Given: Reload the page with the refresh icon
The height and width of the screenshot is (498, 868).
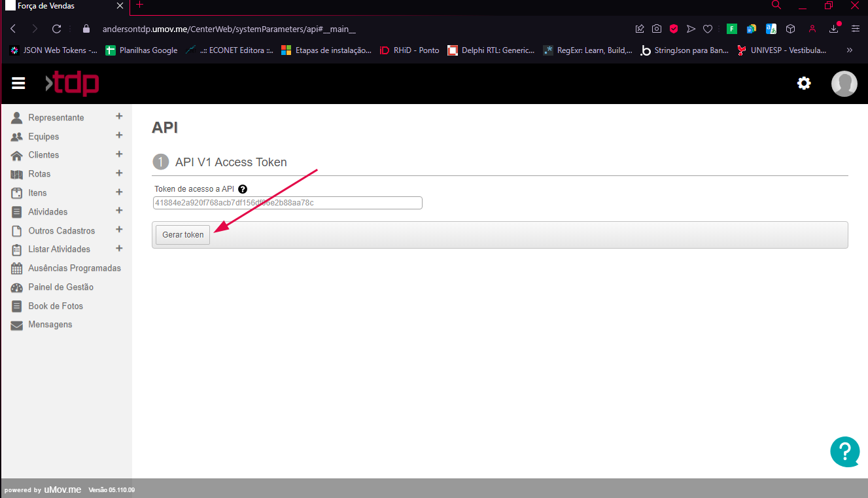Looking at the screenshot, I should point(57,29).
